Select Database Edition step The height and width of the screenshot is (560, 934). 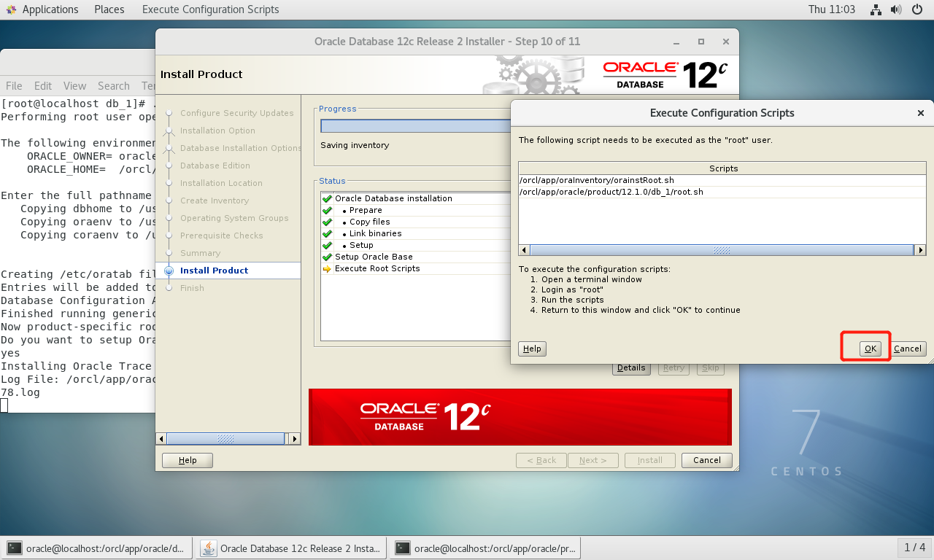(x=215, y=166)
